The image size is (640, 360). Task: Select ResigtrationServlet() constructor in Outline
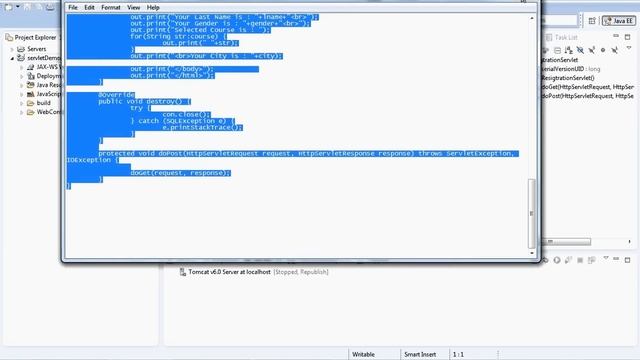pos(568,78)
